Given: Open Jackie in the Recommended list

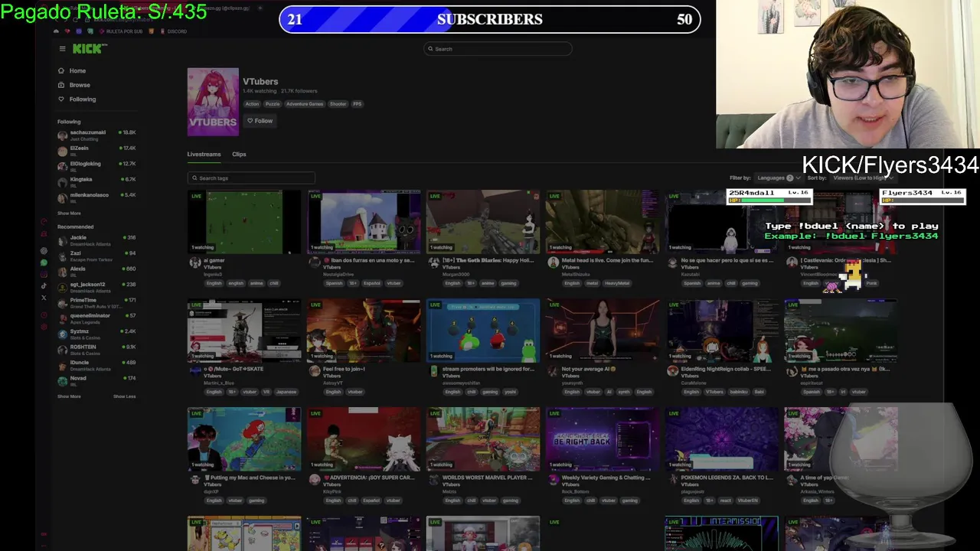Looking at the screenshot, I should click(97, 240).
